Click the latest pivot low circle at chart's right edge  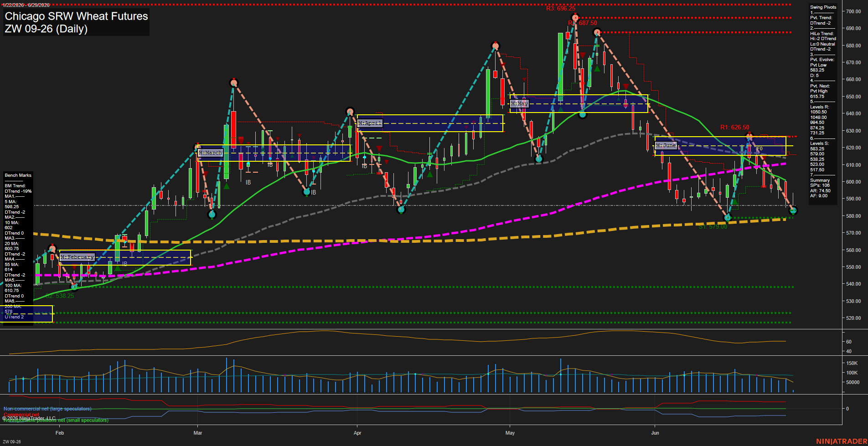(x=793, y=210)
